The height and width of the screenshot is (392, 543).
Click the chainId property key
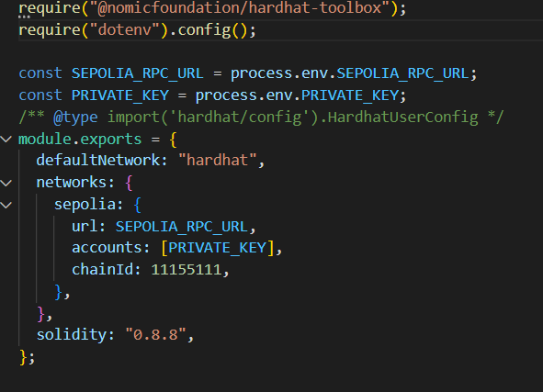pos(102,270)
